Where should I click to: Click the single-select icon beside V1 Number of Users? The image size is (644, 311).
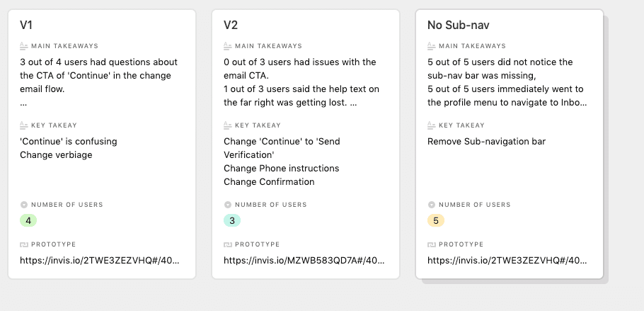tap(24, 205)
